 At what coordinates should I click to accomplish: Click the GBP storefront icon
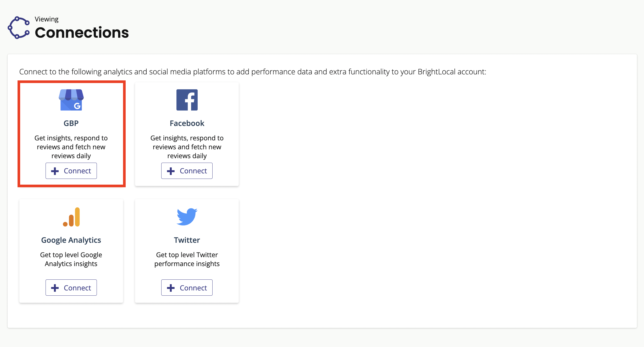(71, 100)
